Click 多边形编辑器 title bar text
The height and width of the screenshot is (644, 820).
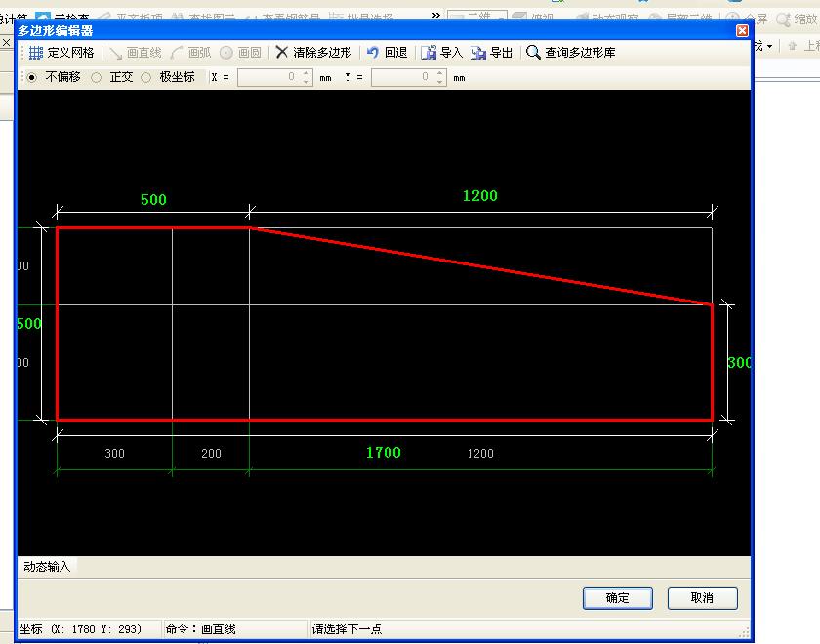56,31
